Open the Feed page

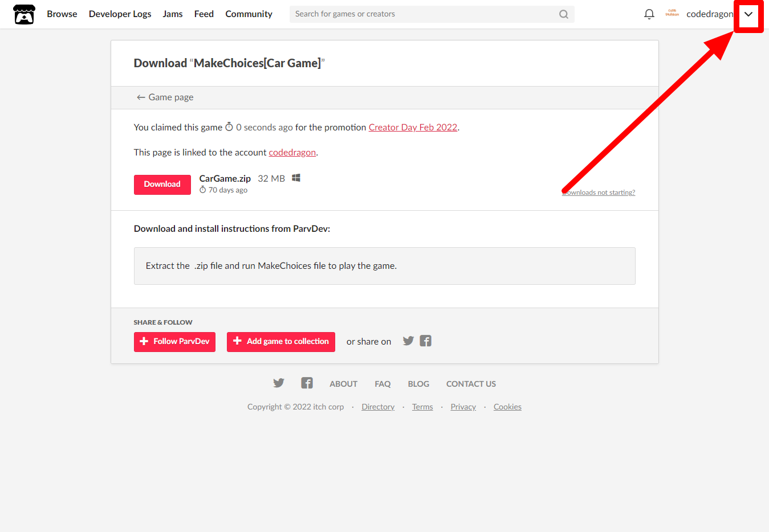pos(204,14)
